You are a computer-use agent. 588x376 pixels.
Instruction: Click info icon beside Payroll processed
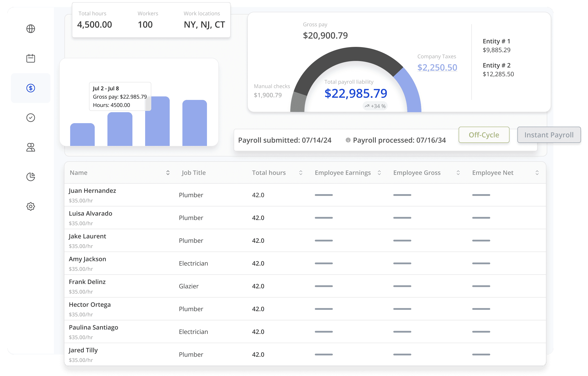pyautogui.click(x=348, y=140)
